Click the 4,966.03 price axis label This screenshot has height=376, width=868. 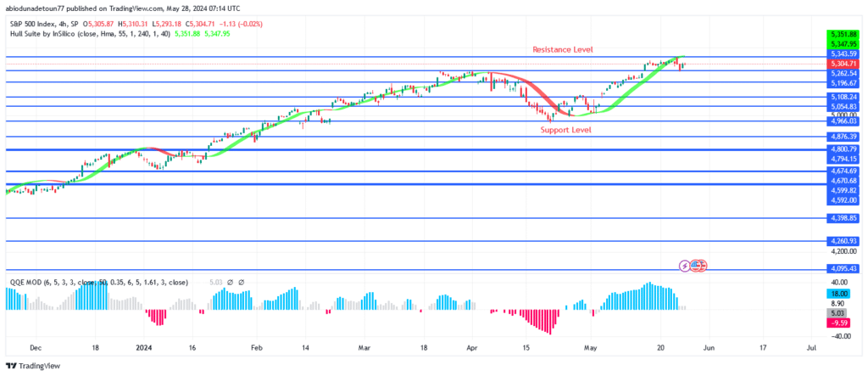click(x=843, y=121)
